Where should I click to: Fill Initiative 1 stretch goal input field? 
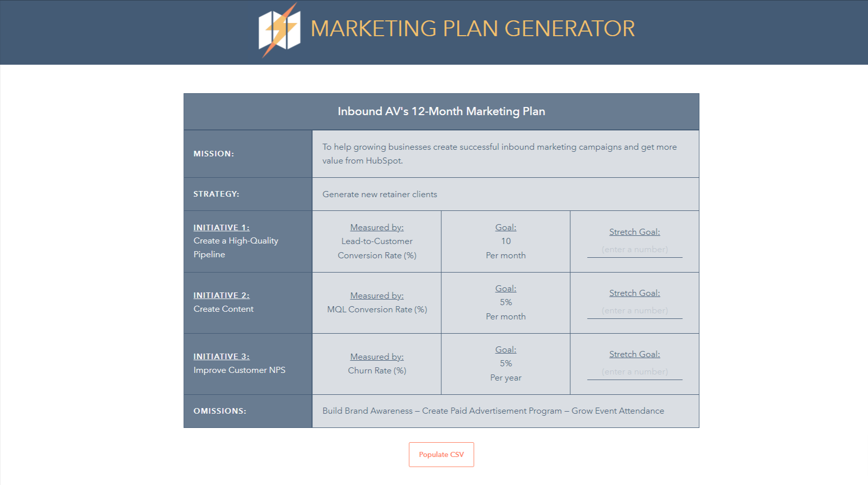[x=635, y=250]
